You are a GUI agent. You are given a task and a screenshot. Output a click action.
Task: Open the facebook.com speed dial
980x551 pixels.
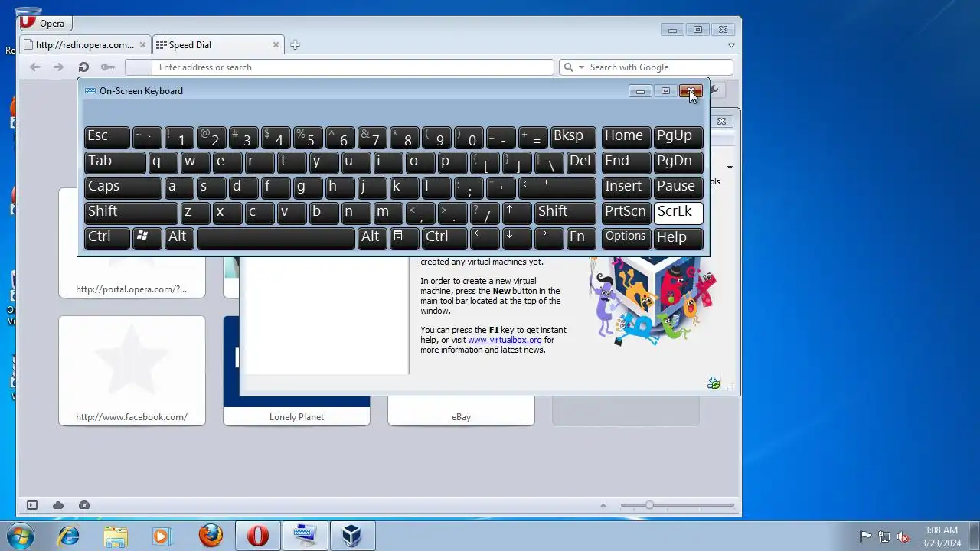(132, 370)
